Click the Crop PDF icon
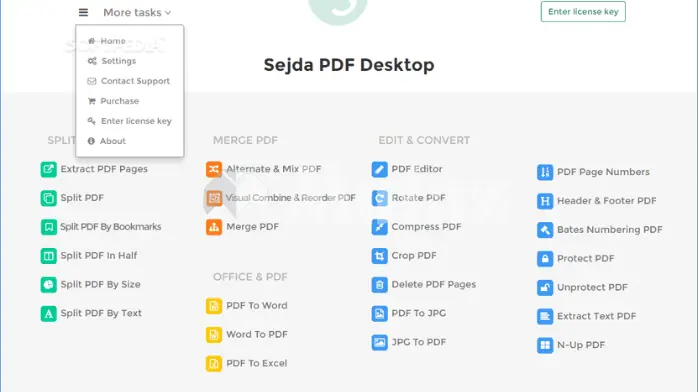698x392 pixels. pyautogui.click(x=380, y=256)
